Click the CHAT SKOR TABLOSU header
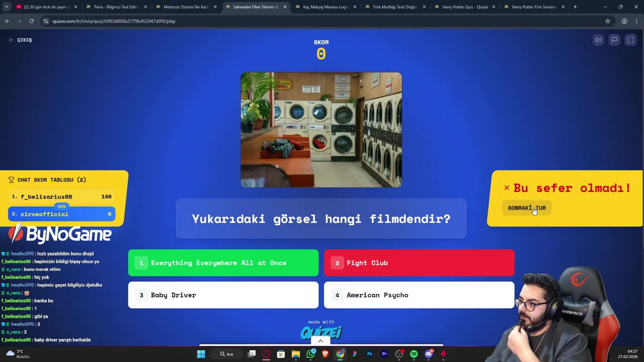Image resolution: width=644 pixels, height=362 pixels. (x=47, y=179)
